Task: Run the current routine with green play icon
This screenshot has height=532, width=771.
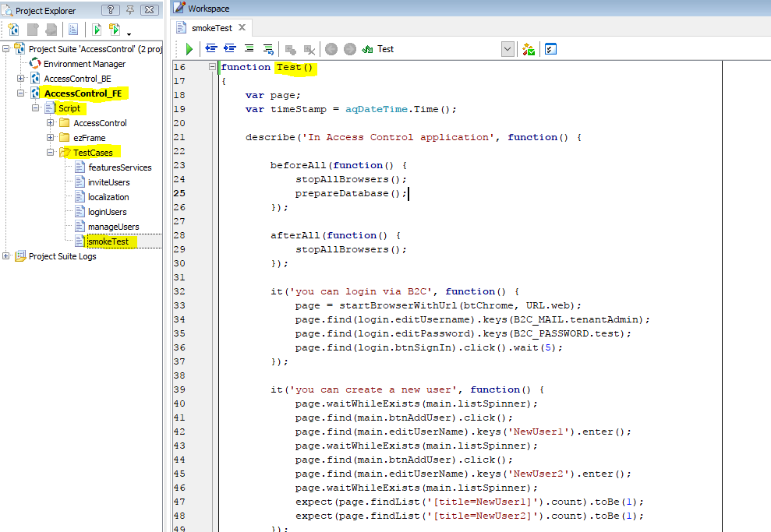Action: pos(189,49)
